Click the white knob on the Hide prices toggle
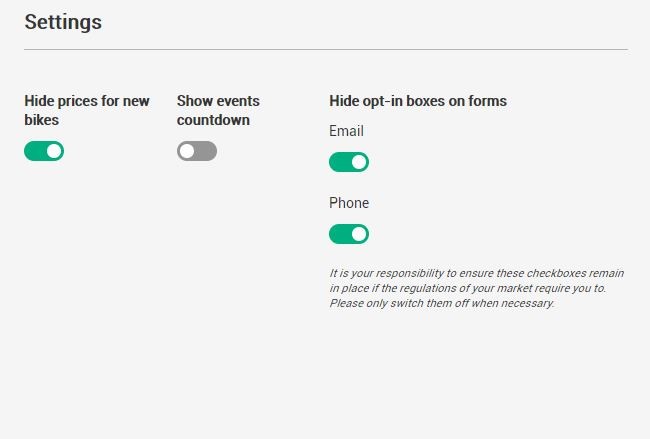The height and width of the screenshot is (439, 650). tap(54, 151)
